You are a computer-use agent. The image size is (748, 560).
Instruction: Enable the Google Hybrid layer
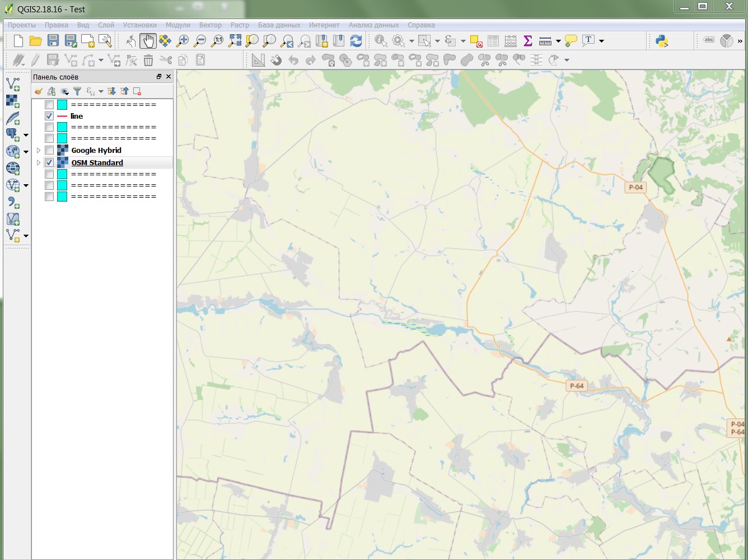point(49,150)
